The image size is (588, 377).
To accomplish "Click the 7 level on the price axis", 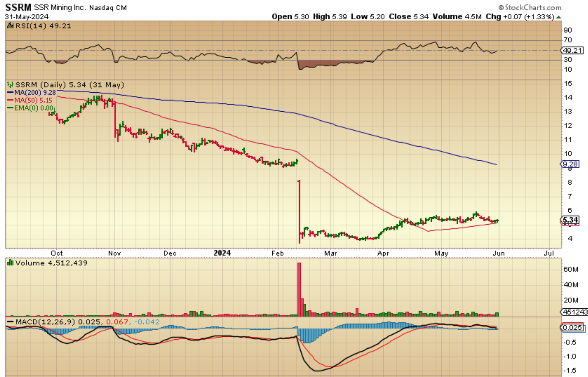I will (570, 196).
